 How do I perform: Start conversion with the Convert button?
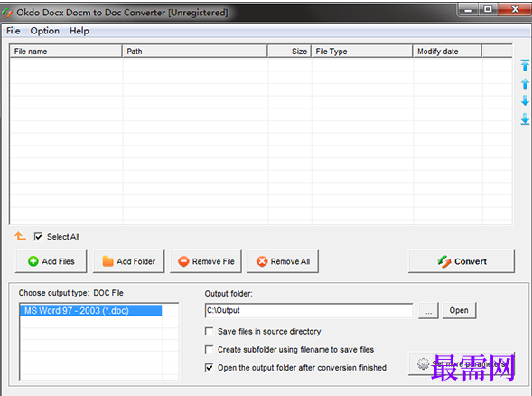click(462, 261)
